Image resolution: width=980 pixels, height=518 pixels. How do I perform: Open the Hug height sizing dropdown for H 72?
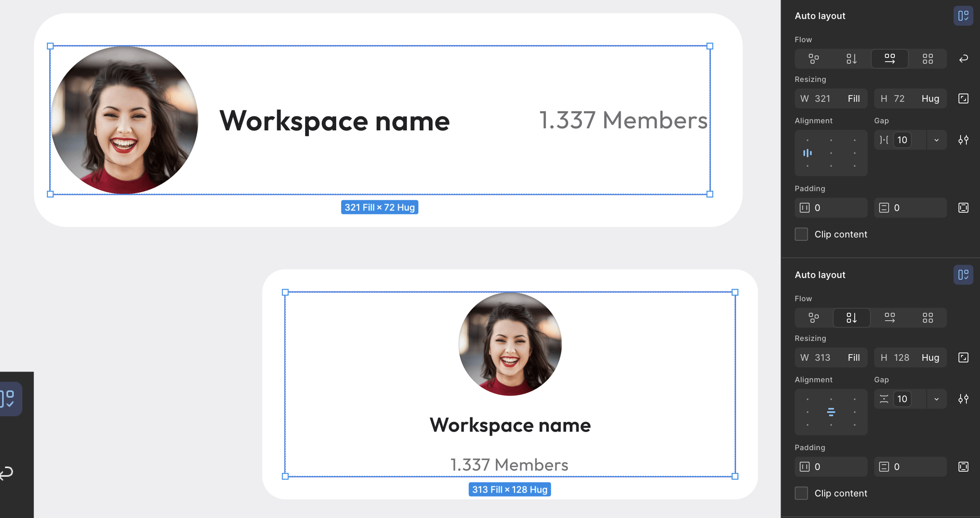coord(930,98)
